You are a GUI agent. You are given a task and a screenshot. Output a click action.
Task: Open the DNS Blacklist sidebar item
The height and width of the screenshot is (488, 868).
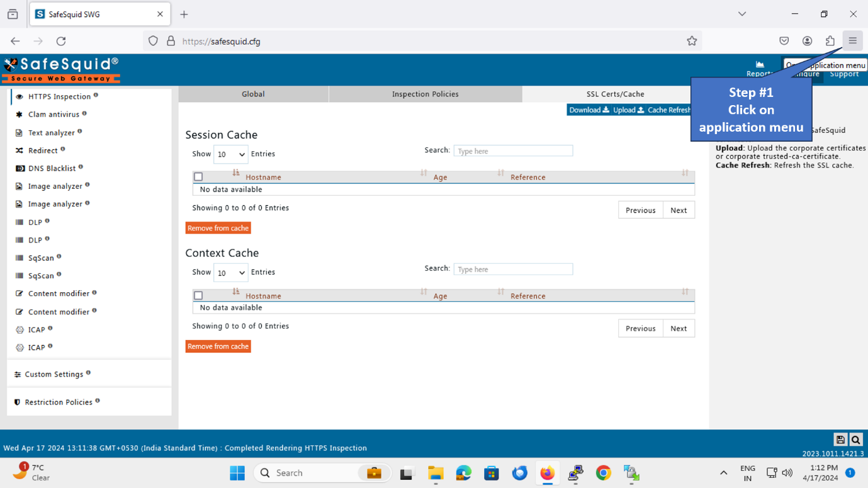52,169
